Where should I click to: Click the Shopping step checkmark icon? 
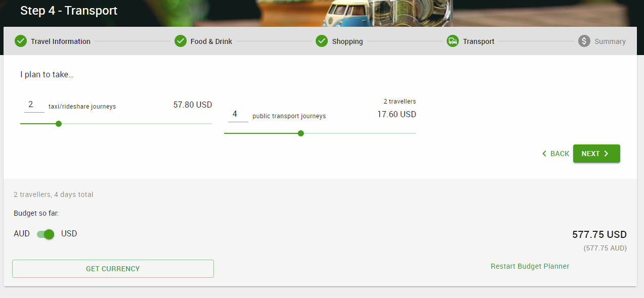322,41
